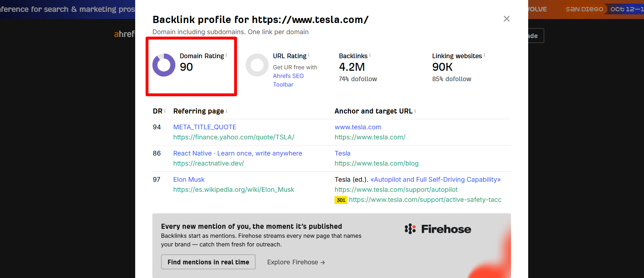Click the Firehose logo
The height and width of the screenshot is (278, 644).
[x=438, y=229]
